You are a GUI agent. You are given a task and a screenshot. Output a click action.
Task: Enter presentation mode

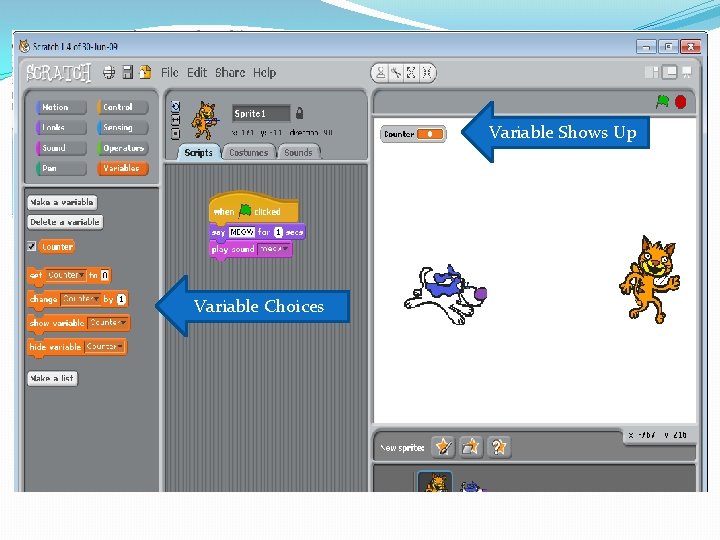686,73
